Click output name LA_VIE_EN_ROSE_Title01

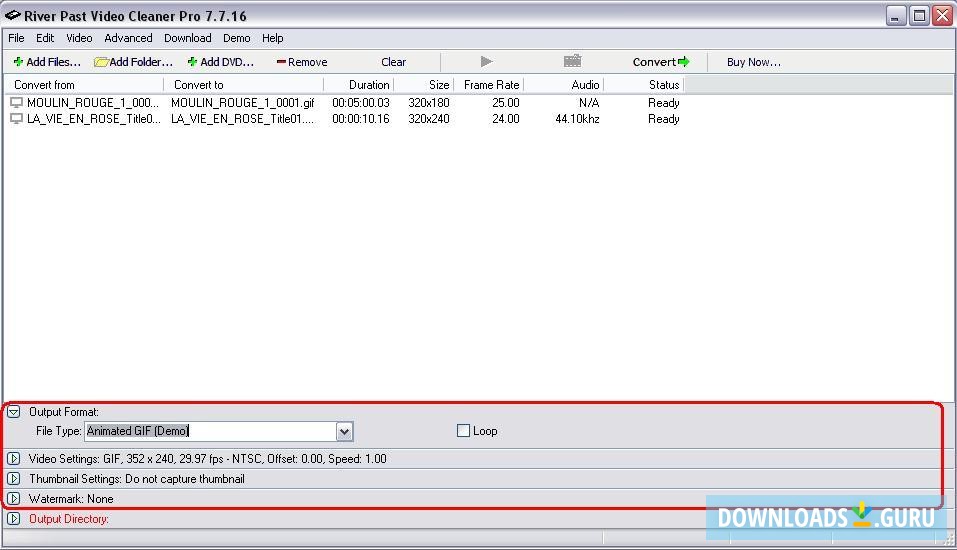[x=242, y=118]
